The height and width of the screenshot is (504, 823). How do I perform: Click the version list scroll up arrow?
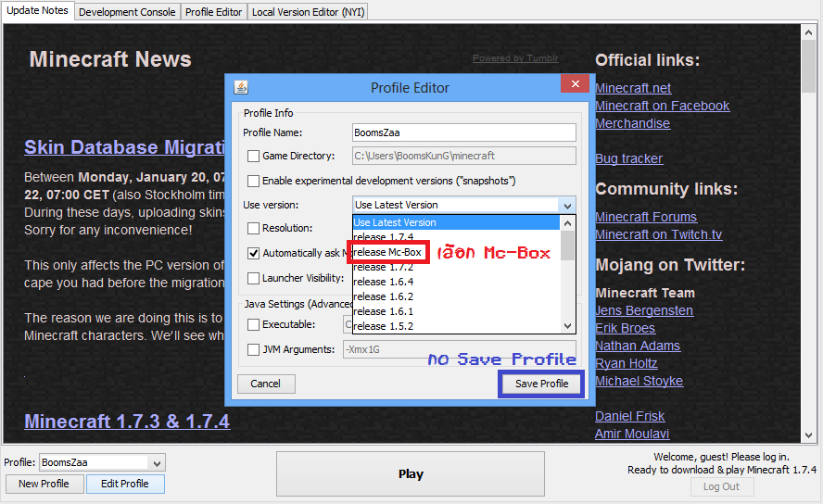click(567, 223)
